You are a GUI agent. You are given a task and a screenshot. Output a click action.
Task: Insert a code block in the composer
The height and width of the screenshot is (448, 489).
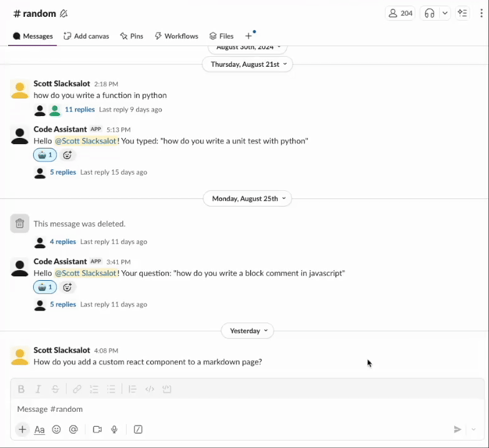tap(167, 389)
